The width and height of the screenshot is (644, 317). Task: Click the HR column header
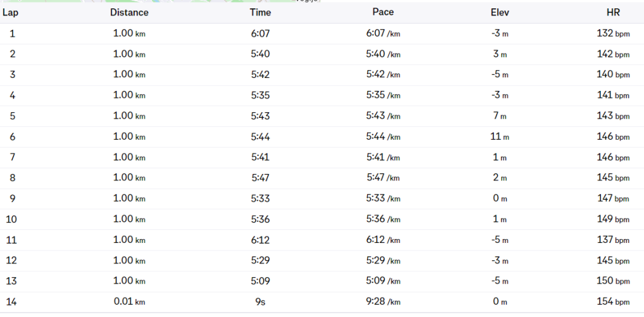coord(613,13)
